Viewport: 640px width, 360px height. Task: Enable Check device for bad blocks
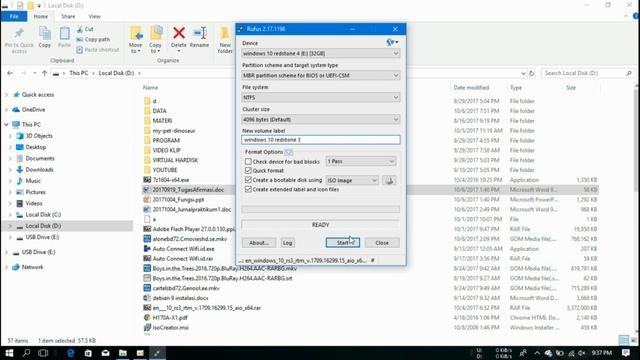tap(248, 162)
